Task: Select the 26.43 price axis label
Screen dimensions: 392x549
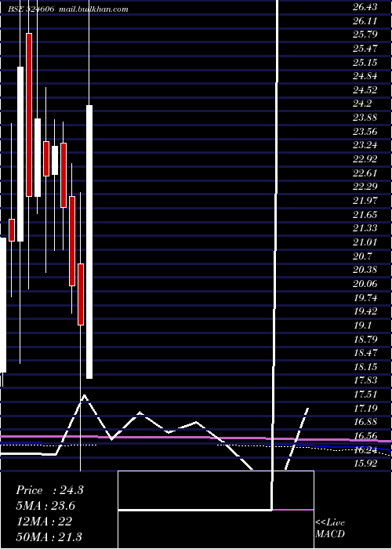Action: [365, 7]
